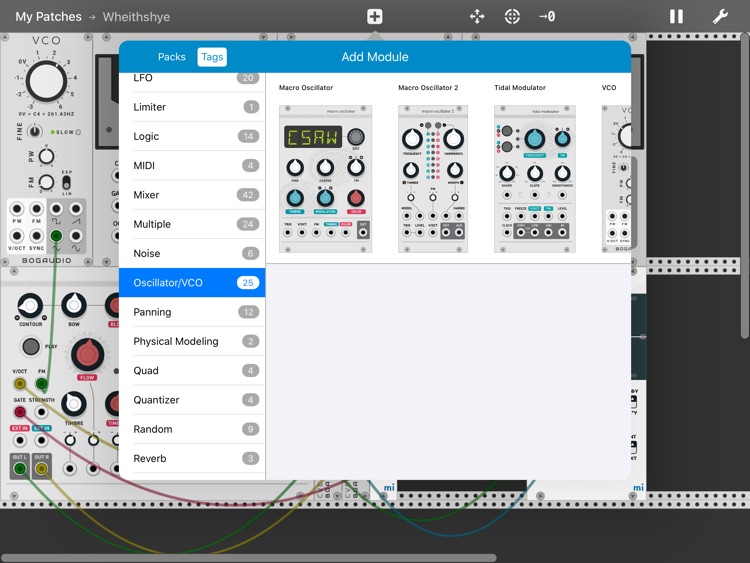Open the Mixer tag row
750x563 pixels.
coord(192,195)
